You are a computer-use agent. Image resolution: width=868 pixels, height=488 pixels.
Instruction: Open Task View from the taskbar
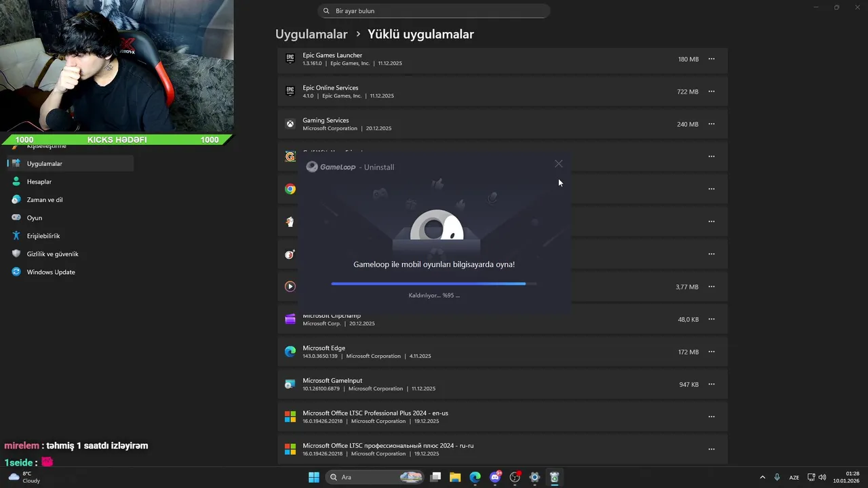tap(436, 477)
